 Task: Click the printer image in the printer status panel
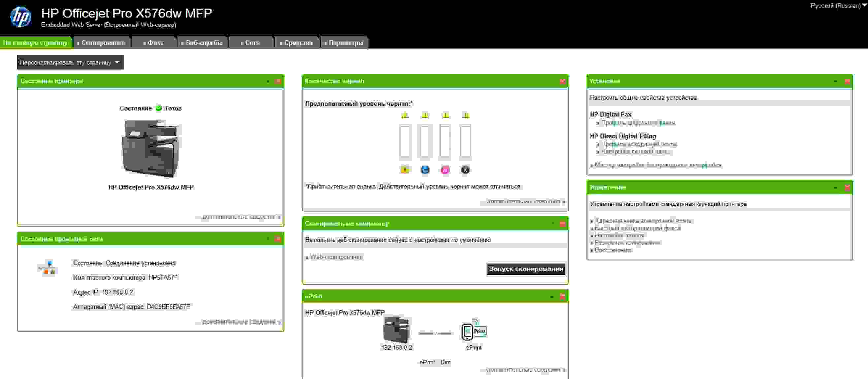(x=151, y=148)
